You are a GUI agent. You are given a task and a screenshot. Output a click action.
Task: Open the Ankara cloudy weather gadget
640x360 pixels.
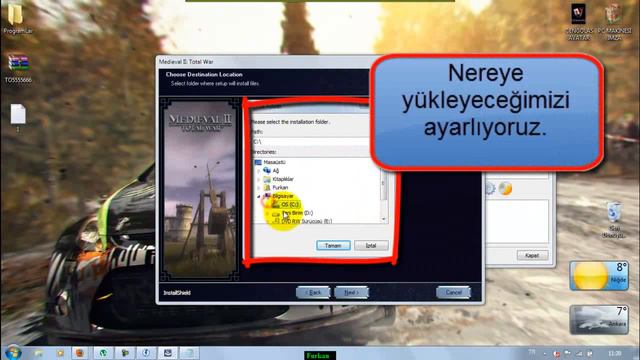point(599,320)
